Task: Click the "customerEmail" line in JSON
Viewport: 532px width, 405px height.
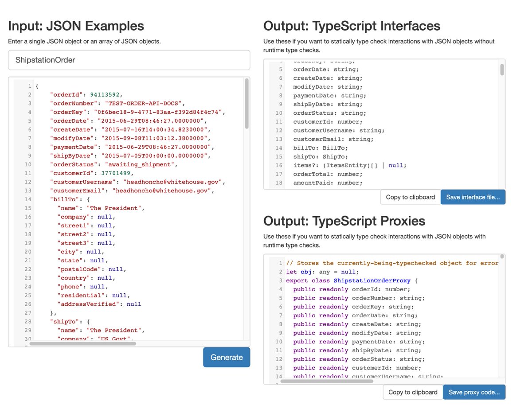Action: click(132, 191)
